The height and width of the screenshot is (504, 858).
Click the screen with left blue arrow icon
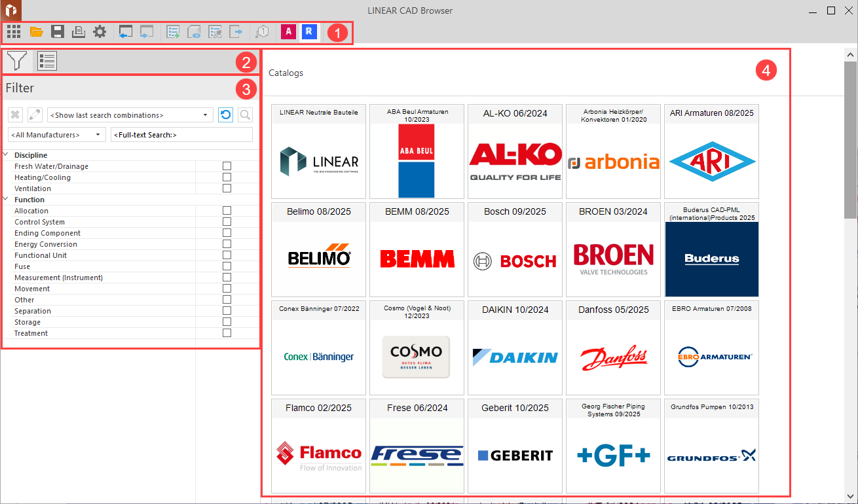coord(126,31)
